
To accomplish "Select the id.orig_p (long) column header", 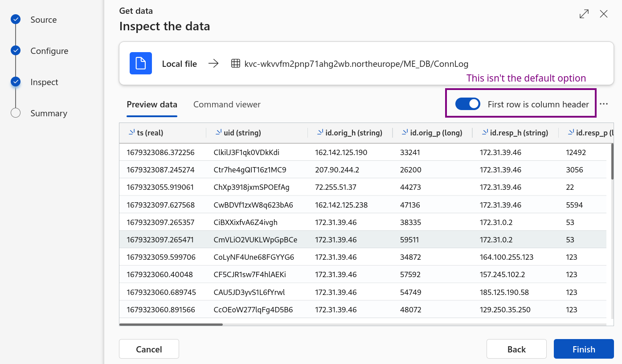I will [x=432, y=133].
